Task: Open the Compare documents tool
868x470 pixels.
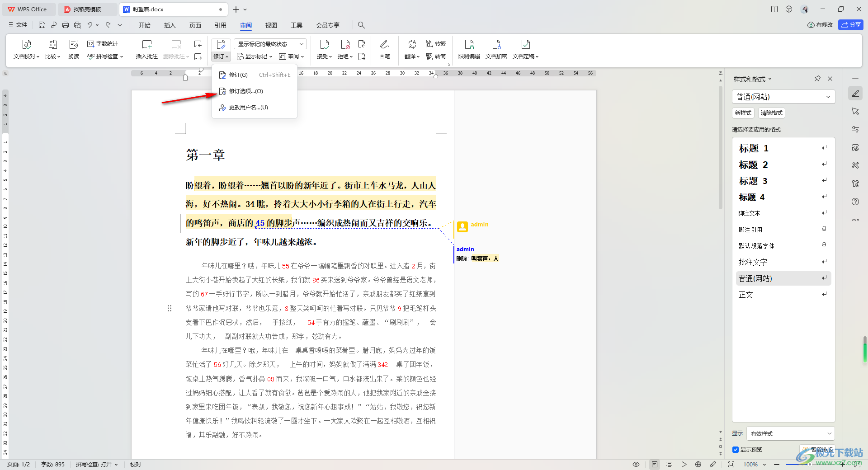Action: [x=52, y=44]
